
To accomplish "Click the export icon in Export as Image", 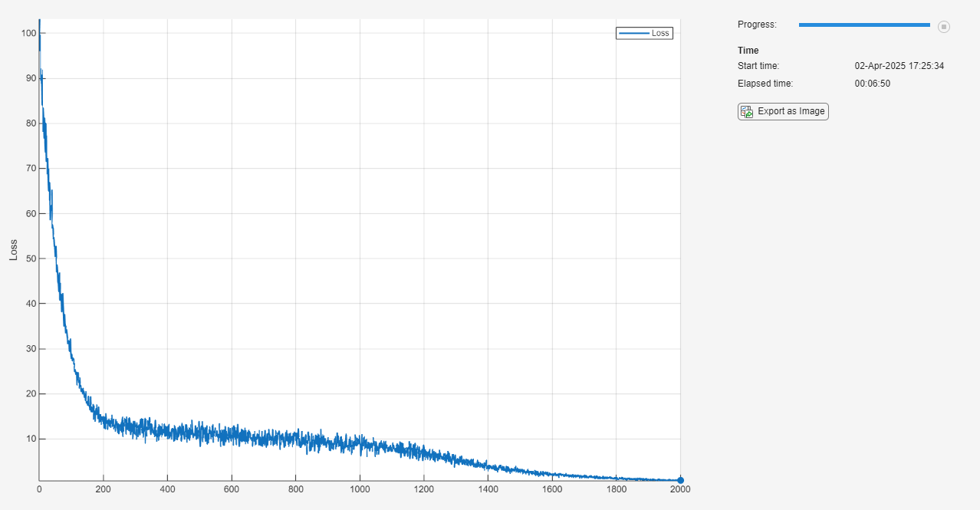I will coord(746,112).
